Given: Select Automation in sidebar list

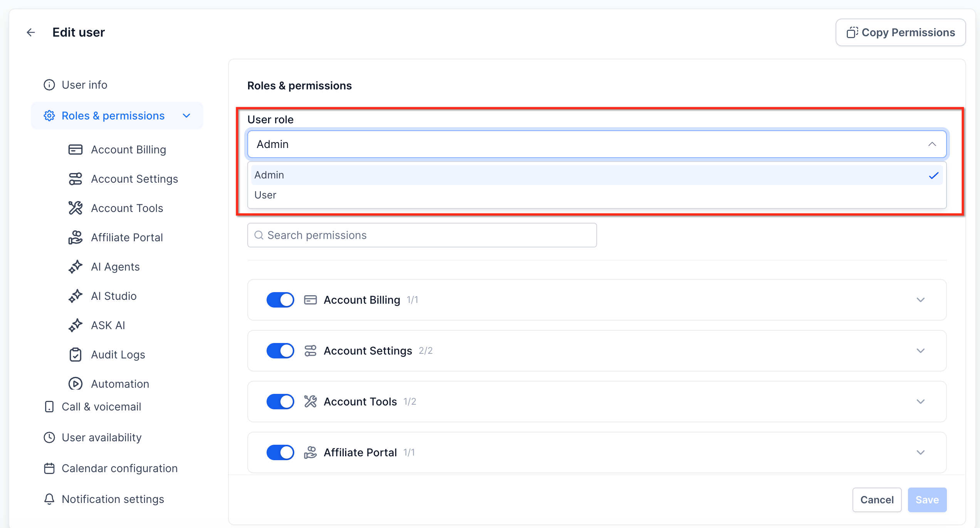Looking at the screenshot, I should 120,384.
